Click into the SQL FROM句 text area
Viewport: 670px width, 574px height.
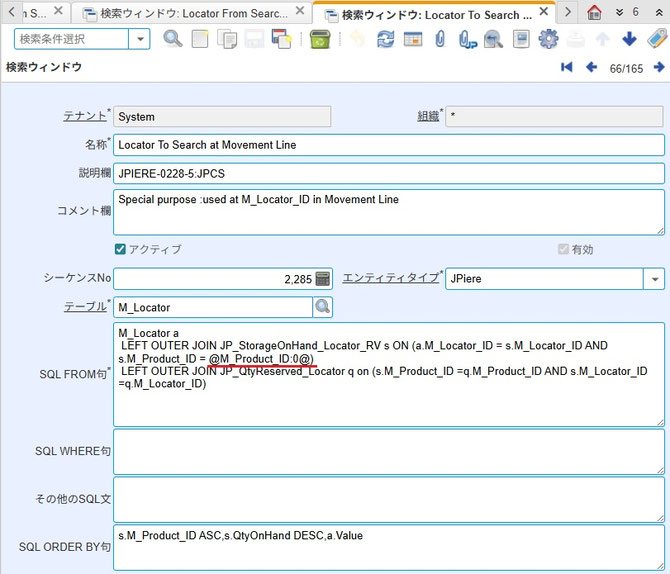388,374
